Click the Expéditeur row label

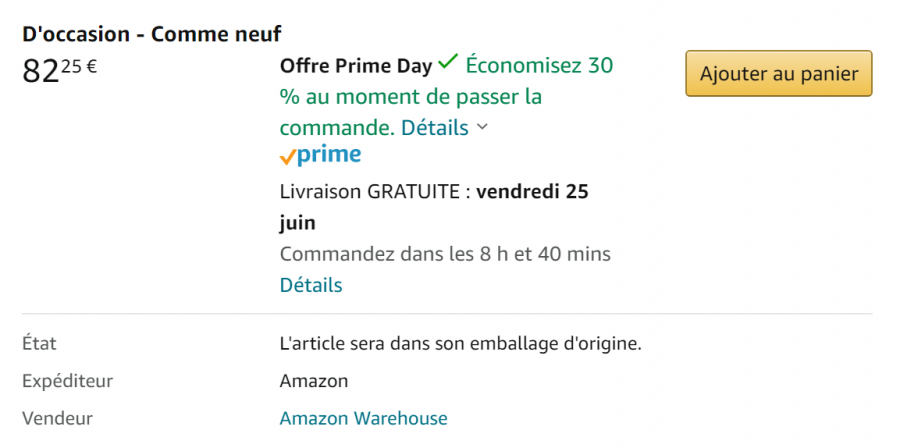(x=68, y=381)
